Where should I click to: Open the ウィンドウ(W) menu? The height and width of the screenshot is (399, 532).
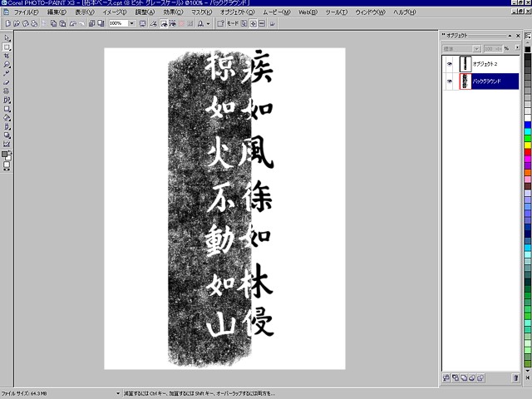coord(370,12)
